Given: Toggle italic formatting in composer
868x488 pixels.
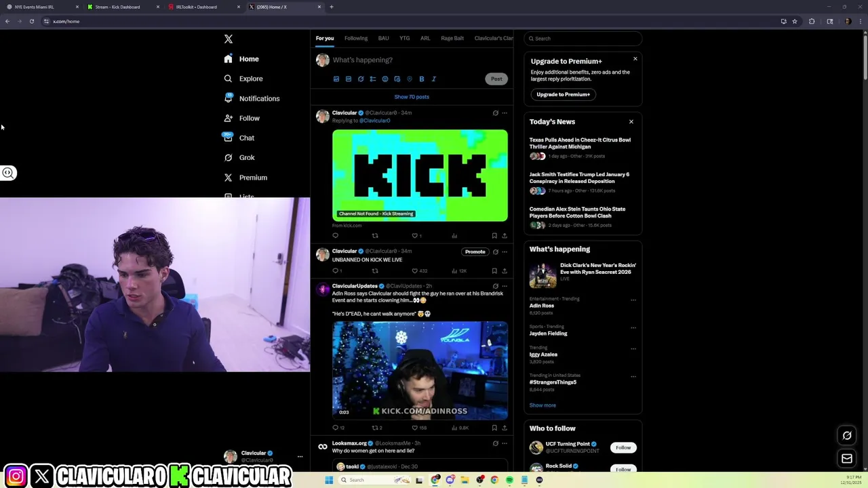Looking at the screenshot, I should [x=434, y=79].
